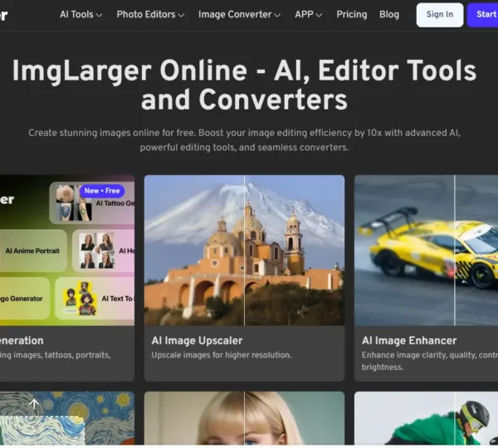Click the upward arrow on the starry night image

point(34,404)
